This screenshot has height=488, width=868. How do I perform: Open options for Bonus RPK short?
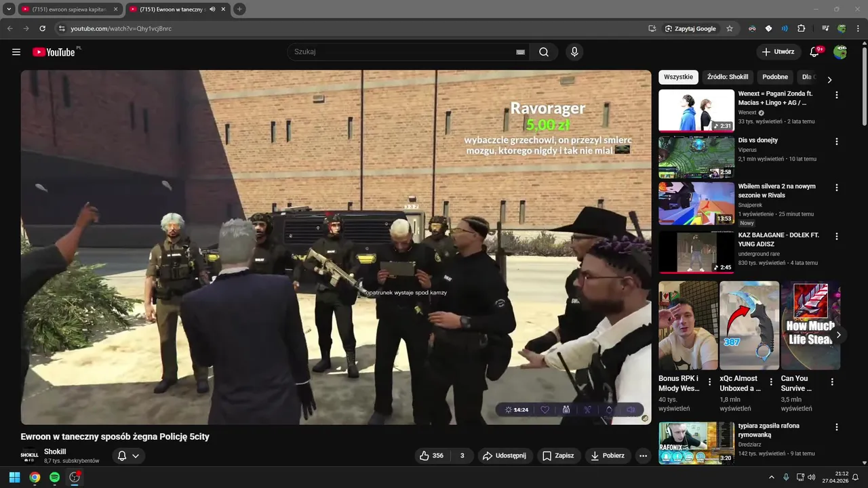[x=710, y=382]
